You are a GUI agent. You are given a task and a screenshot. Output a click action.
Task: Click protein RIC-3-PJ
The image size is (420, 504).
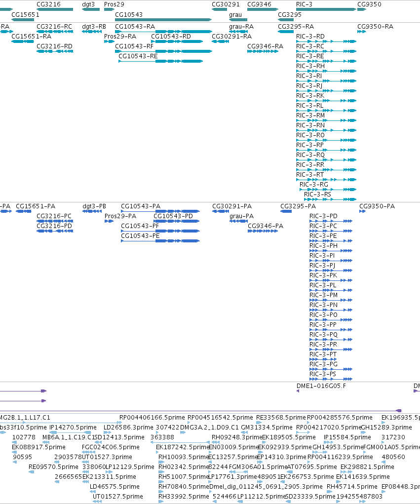tap(322, 266)
